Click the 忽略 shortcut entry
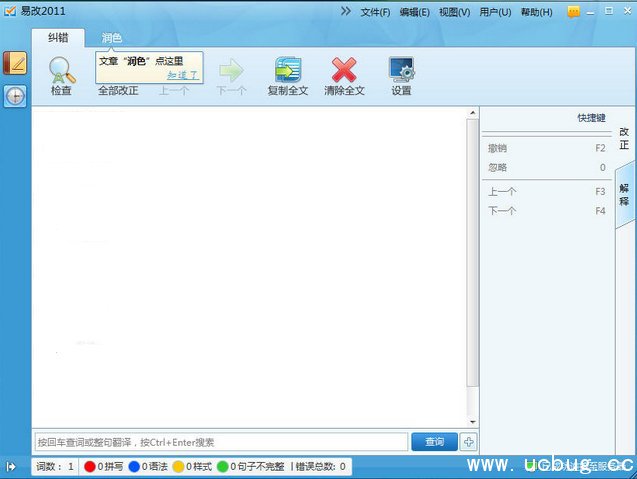The image size is (637, 479). coord(547,167)
